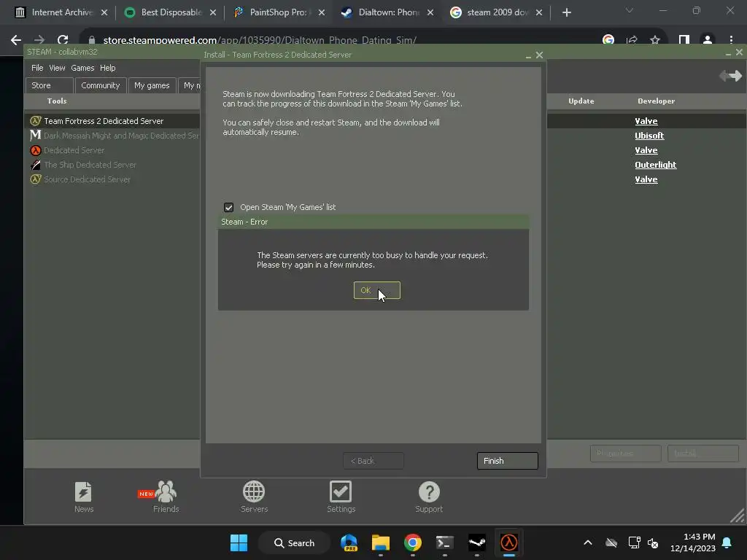The height and width of the screenshot is (560, 747).
Task: Click the Team Fortress 2 Dedicated Server icon
Action: pos(36,121)
